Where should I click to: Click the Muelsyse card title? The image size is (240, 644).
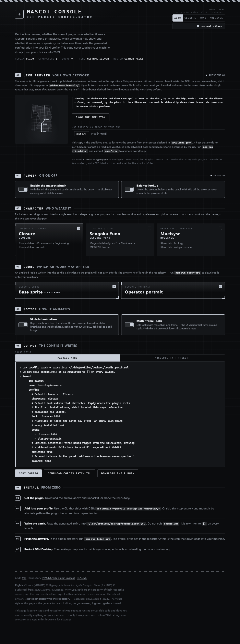(170, 234)
